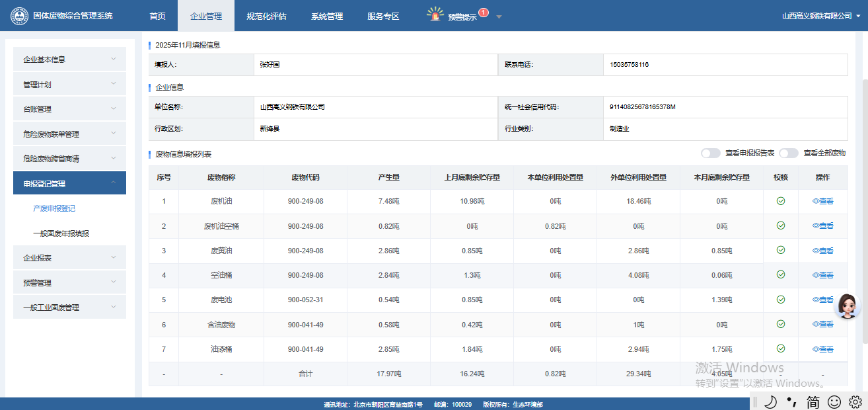
Task: Click the warning alarm siren icon
Action: [435, 15]
